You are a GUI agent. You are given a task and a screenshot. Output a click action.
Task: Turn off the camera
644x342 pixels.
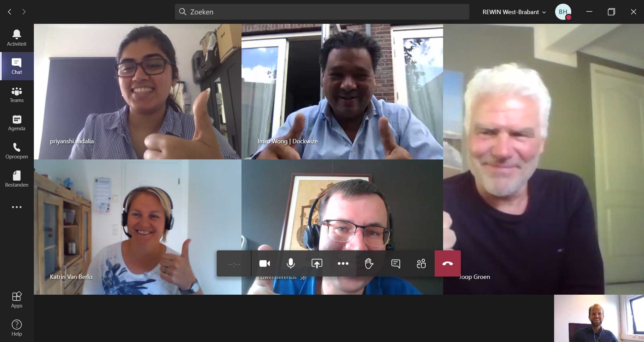[265, 263]
